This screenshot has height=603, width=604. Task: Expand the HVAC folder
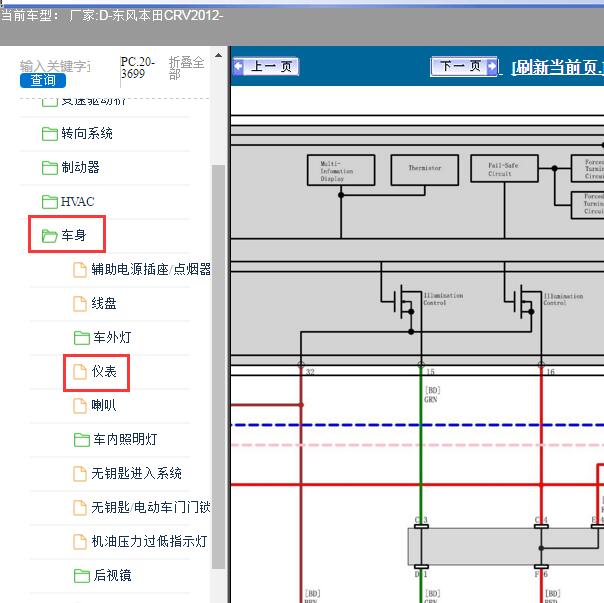pos(77,202)
